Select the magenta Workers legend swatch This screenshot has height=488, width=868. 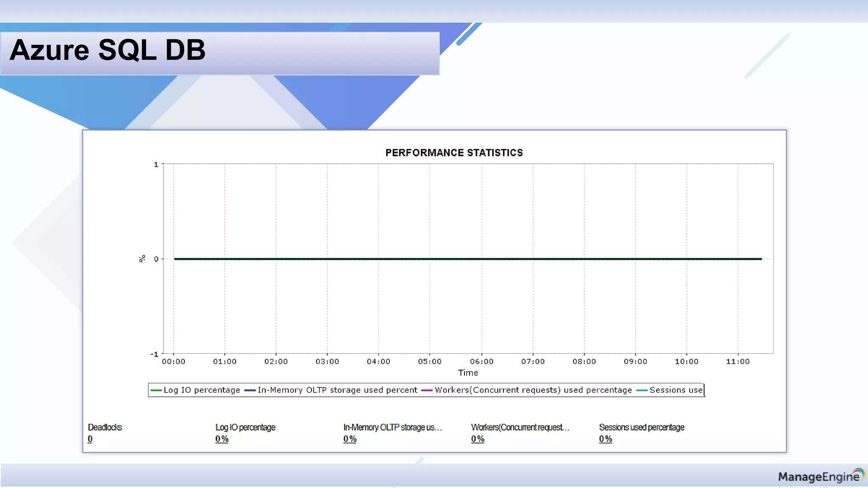click(x=427, y=390)
